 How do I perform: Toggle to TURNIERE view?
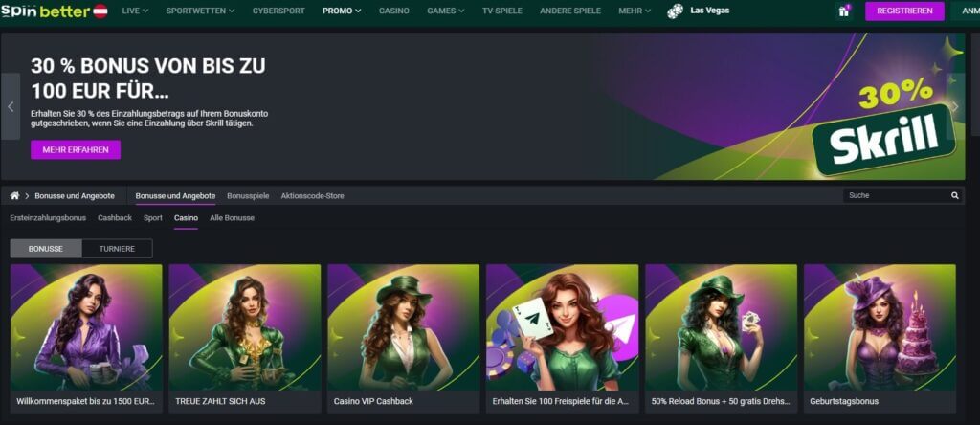[x=117, y=249]
